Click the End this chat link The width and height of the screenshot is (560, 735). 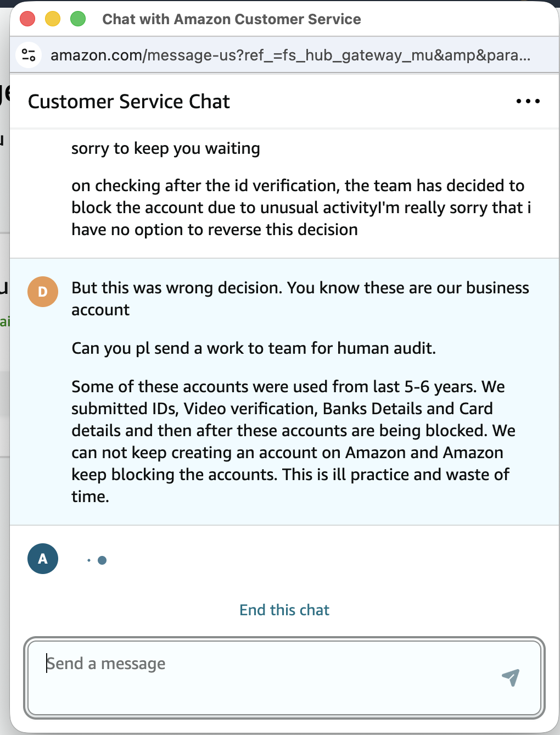pos(284,610)
